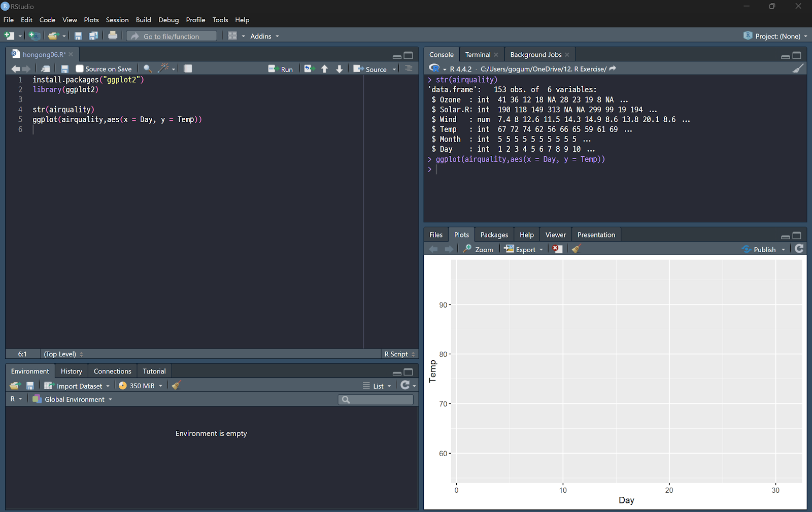Print the current file

tap(113, 36)
